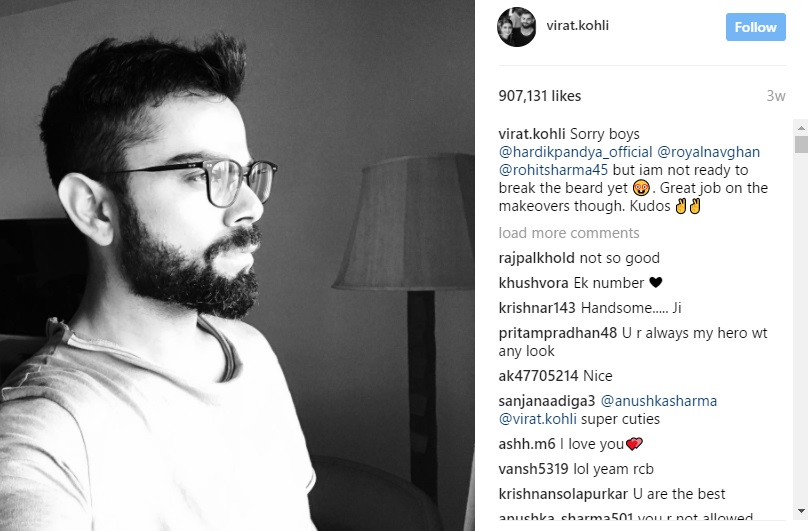Open the 3w post timestamp
This screenshot has height=531, width=808.
776,96
